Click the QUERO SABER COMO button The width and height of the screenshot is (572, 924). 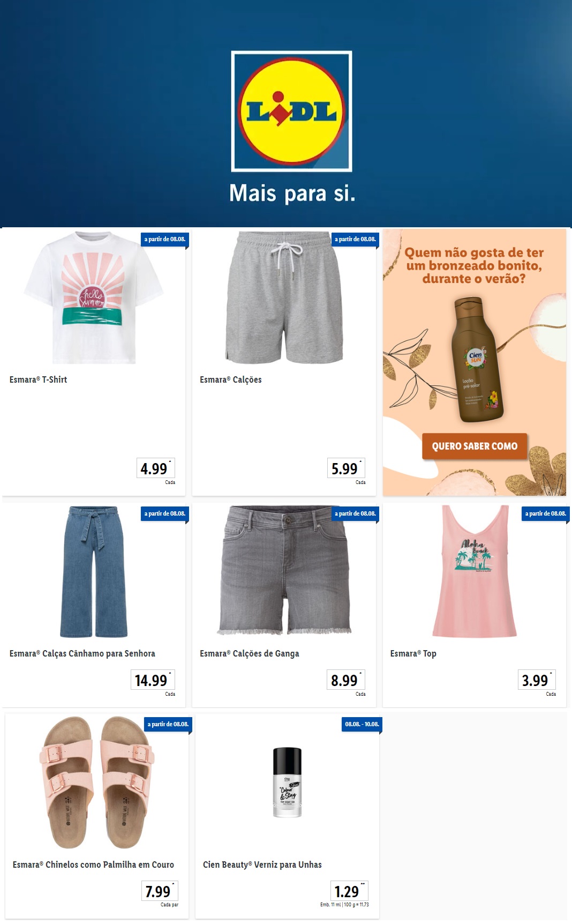[x=475, y=446]
